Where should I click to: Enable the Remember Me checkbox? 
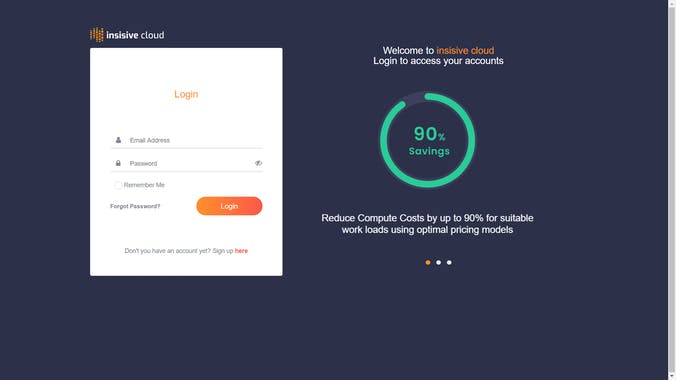pos(118,185)
